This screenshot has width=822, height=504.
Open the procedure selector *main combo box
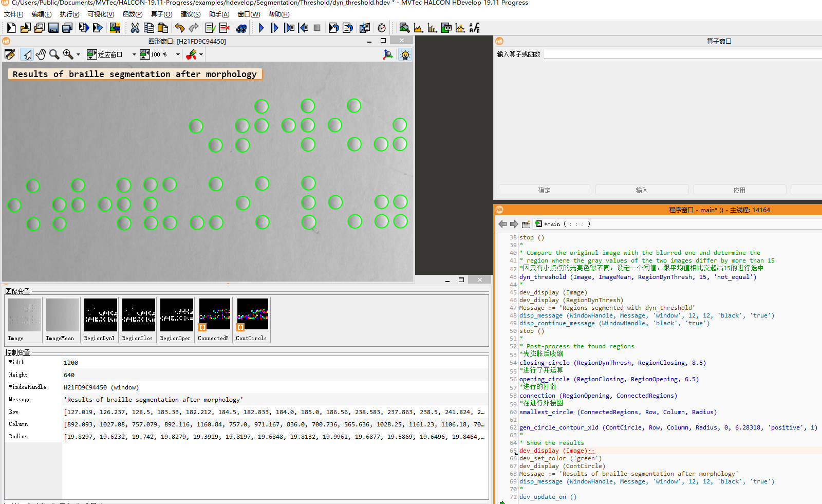[563, 224]
